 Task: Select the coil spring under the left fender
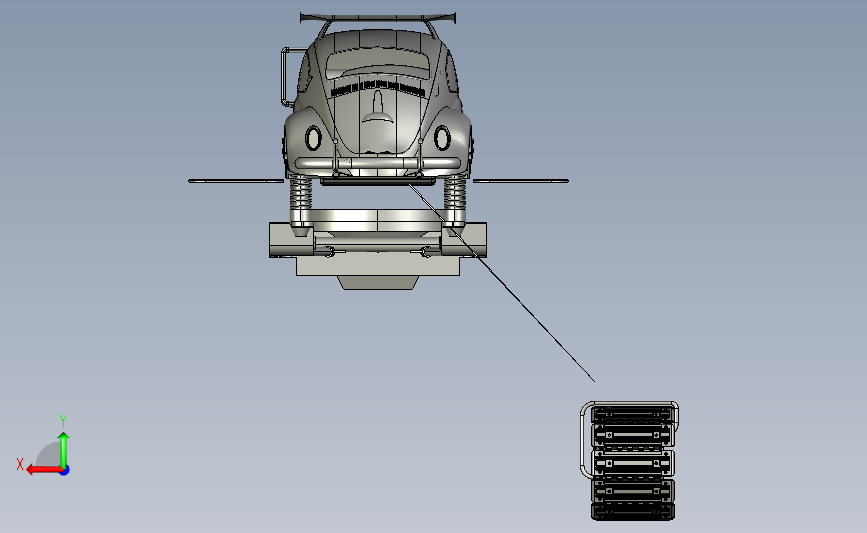[x=301, y=192]
